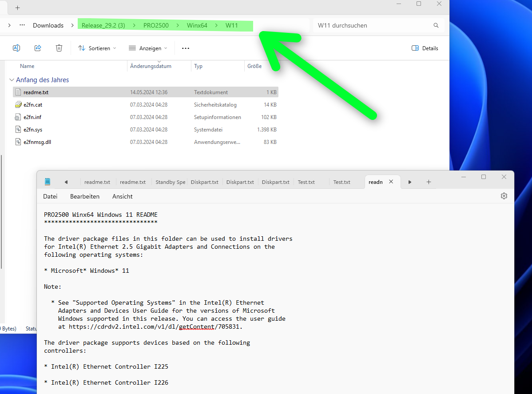The image size is (532, 394).
Task: Open Notepad settings gear
Action: tap(504, 196)
